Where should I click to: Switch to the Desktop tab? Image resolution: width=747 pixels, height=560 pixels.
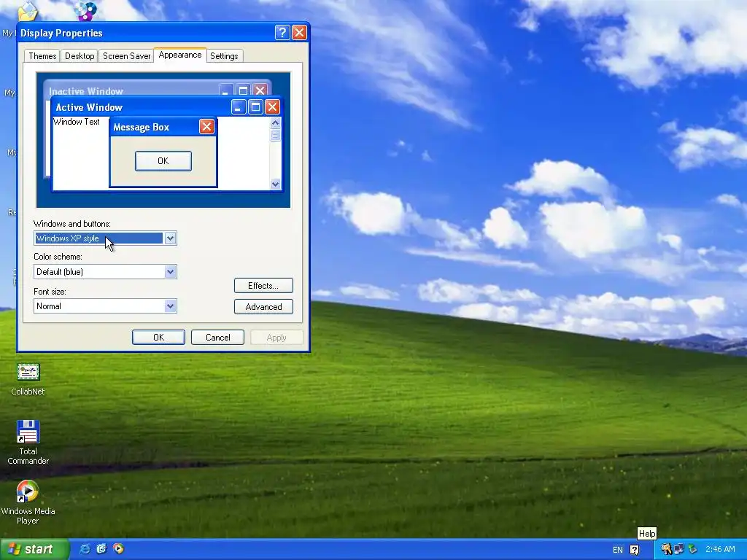pyautogui.click(x=80, y=55)
